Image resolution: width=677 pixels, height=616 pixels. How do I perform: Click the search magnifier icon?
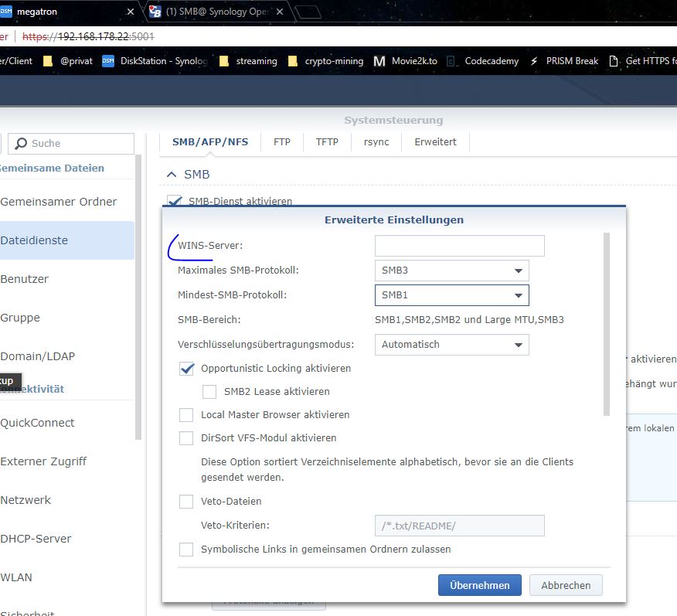click(21, 143)
